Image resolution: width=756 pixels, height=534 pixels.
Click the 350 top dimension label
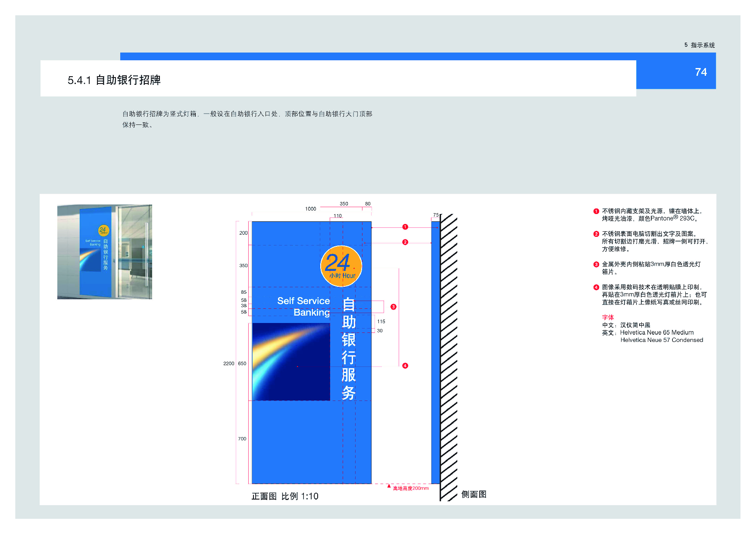[x=344, y=204]
